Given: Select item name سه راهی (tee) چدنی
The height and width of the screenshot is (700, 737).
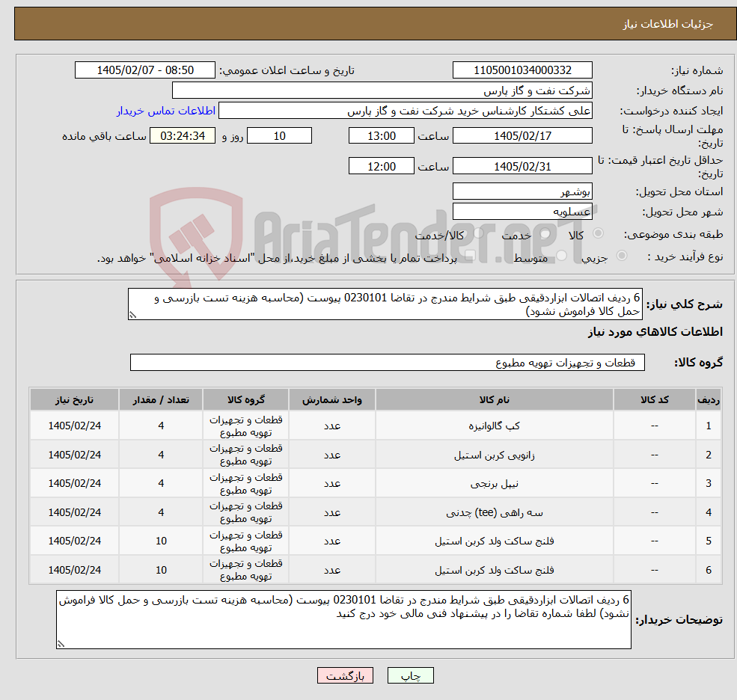Looking at the screenshot, I should (494, 512).
